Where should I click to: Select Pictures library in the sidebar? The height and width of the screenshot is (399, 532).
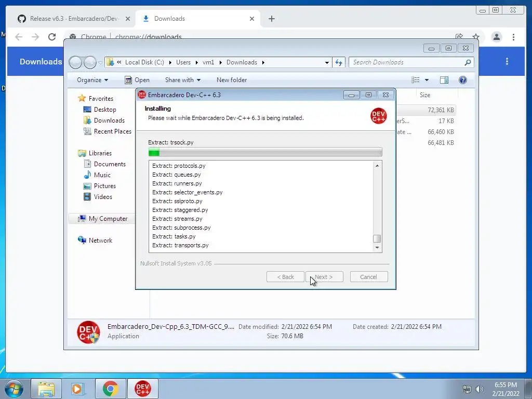point(104,186)
